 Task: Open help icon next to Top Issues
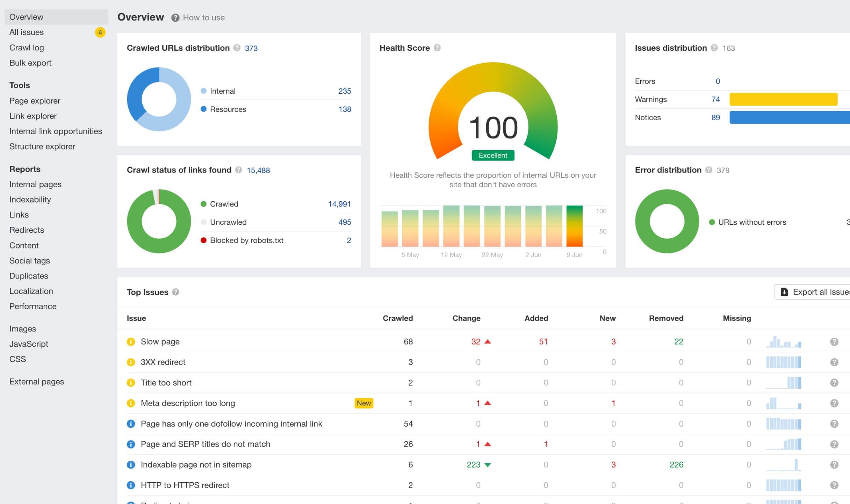tap(176, 292)
